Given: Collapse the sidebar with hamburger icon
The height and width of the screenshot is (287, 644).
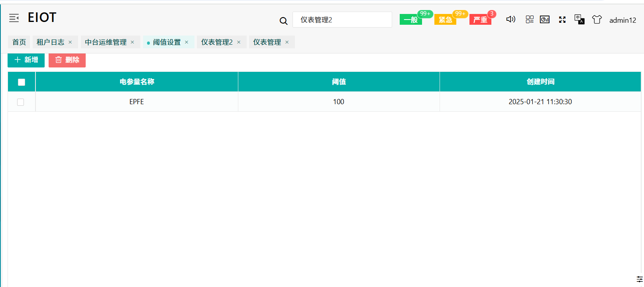Looking at the screenshot, I should (14, 18).
